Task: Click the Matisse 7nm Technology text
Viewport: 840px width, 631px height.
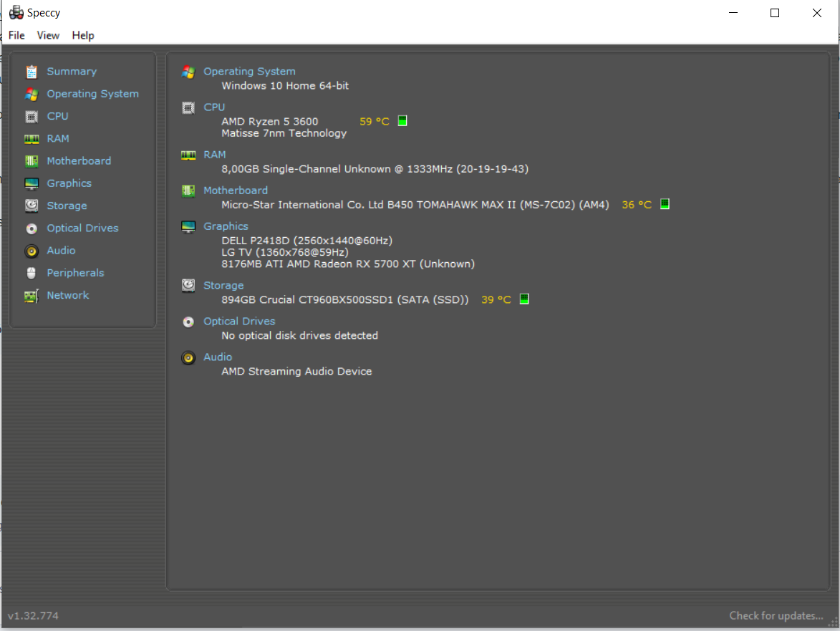Action: (x=284, y=133)
